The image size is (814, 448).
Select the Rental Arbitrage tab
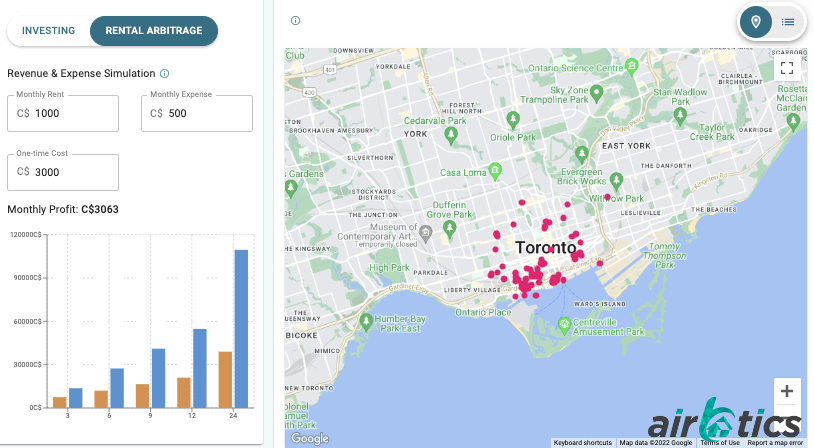(x=154, y=31)
